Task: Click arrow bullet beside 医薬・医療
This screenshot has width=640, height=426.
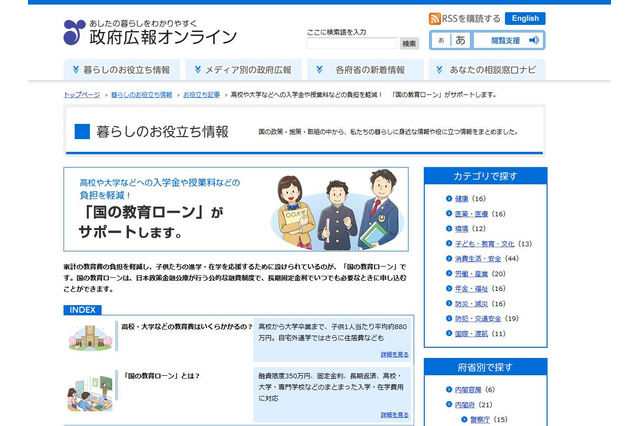Action: pos(449,213)
